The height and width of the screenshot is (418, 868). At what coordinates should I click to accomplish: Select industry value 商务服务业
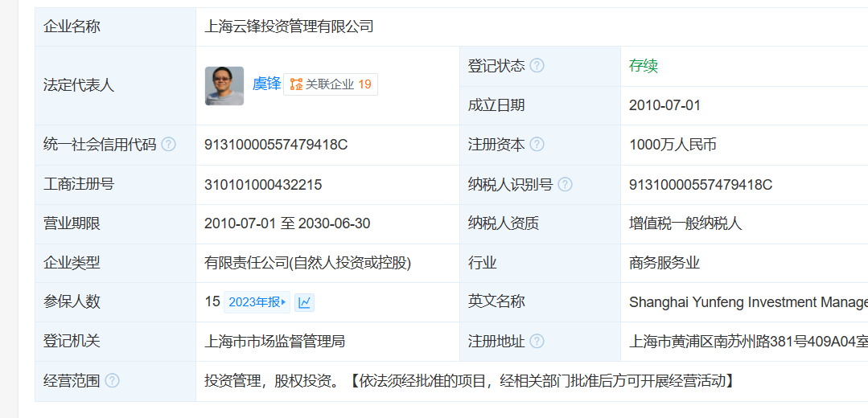pyautogui.click(x=664, y=263)
